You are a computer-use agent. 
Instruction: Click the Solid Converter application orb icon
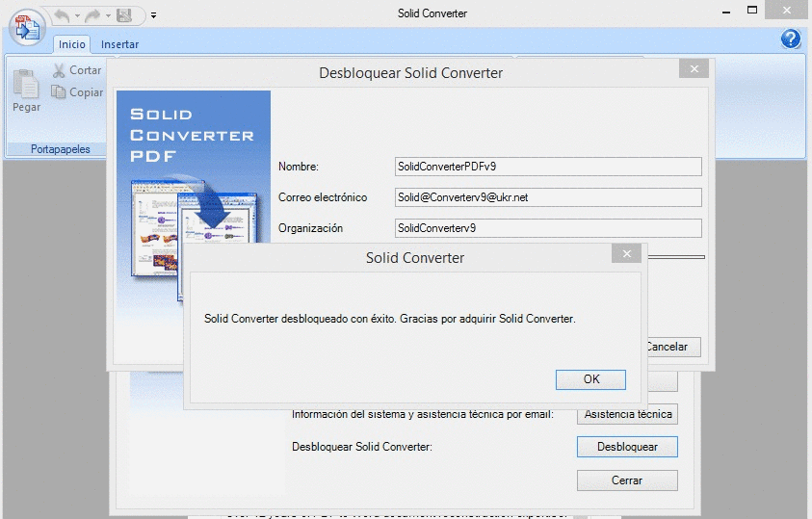click(27, 27)
